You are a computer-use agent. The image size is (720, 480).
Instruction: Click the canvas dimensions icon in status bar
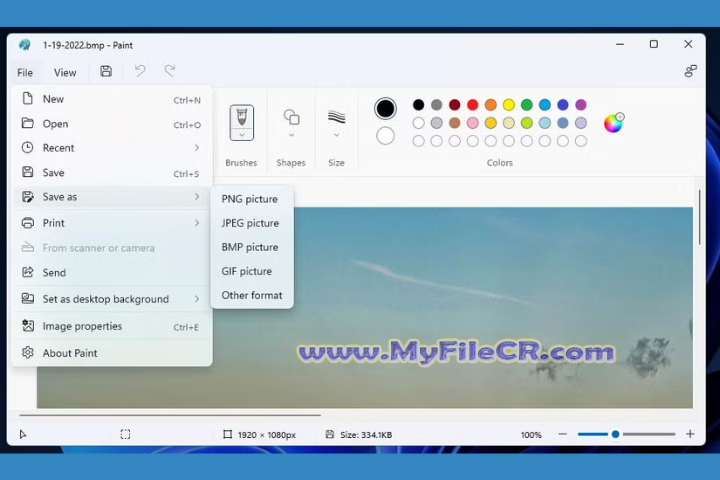[227, 434]
